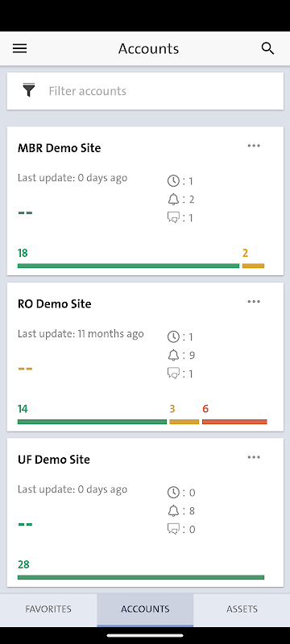Tap the search magnifier icon

pyautogui.click(x=267, y=48)
